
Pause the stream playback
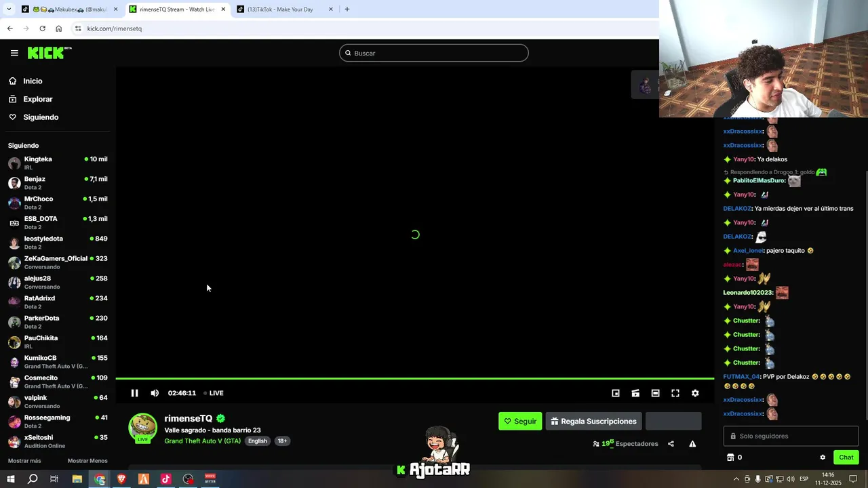coord(134,393)
